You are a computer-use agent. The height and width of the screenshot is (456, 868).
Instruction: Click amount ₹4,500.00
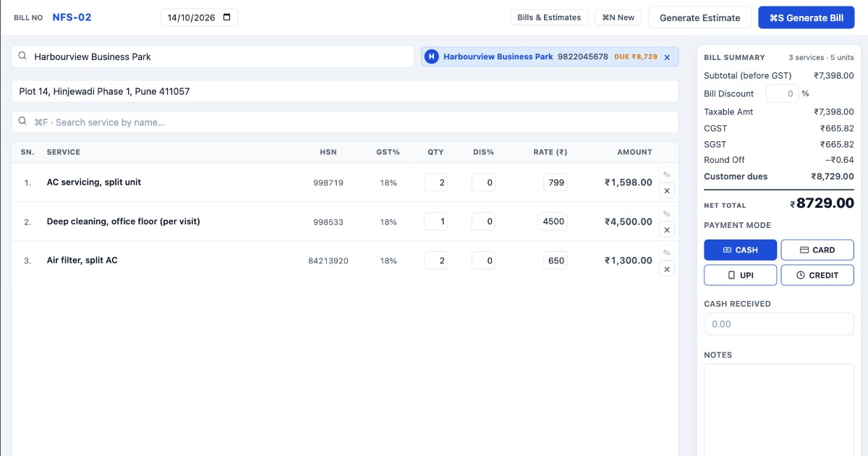tap(629, 221)
